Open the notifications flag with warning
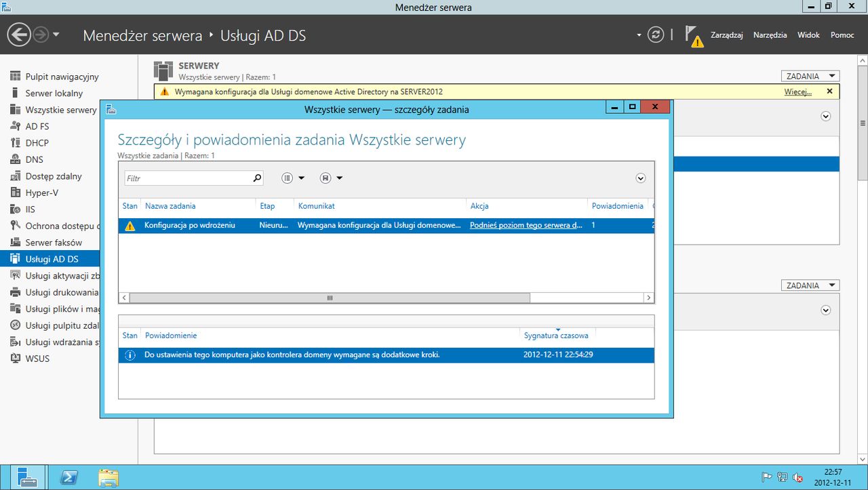The image size is (868, 490). (694, 36)
